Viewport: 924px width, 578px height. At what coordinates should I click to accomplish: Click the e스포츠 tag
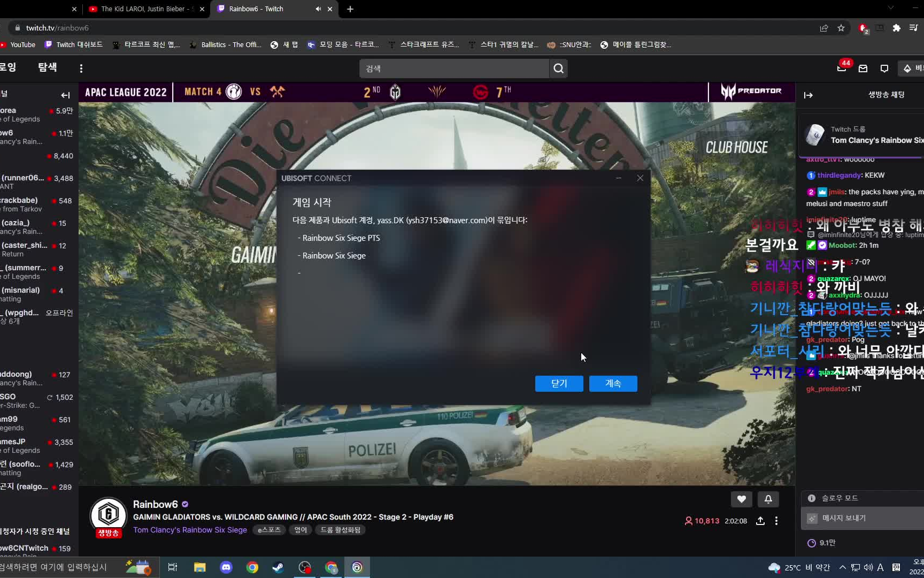(269, 530)
